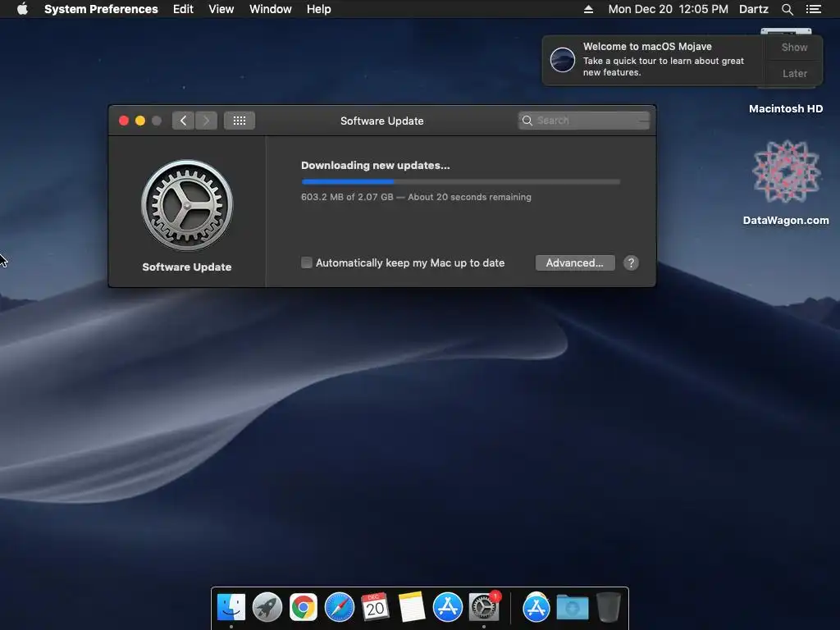Open Finder from the Dock
The height and width of the screenshot is (630, 840).
pos(231,608)
